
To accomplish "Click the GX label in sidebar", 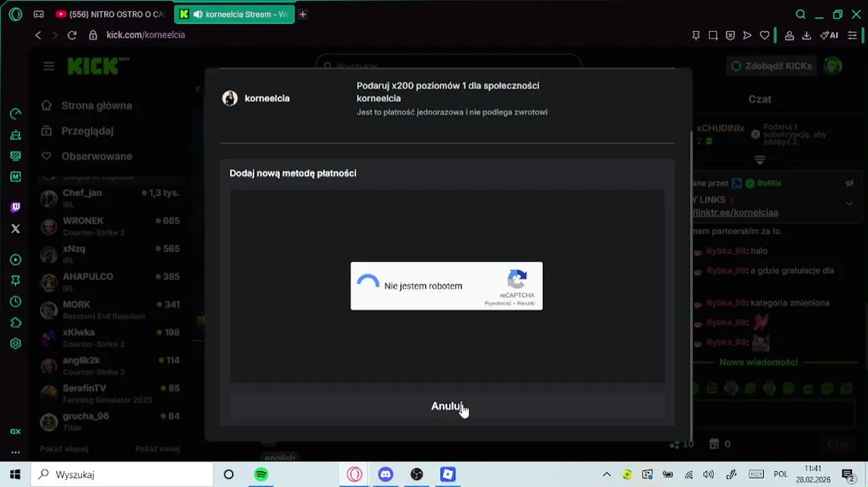I will [x=16, y=432].
